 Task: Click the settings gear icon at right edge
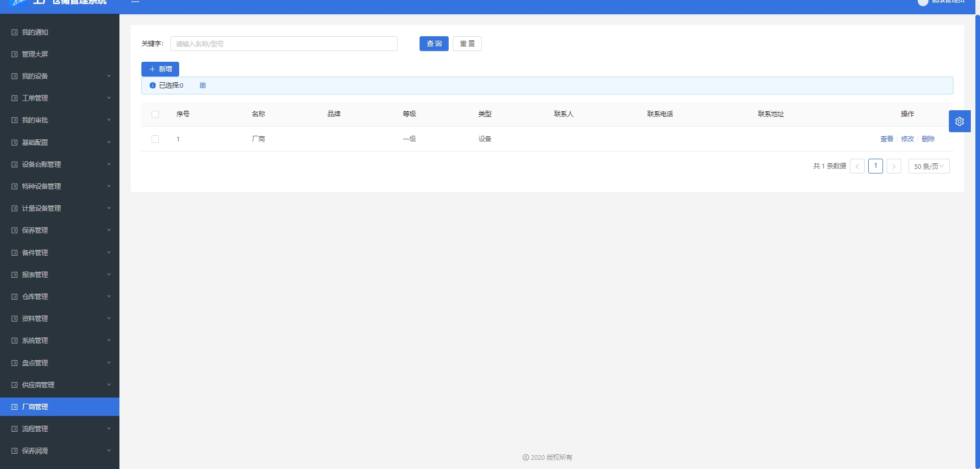tap(959, 121)
